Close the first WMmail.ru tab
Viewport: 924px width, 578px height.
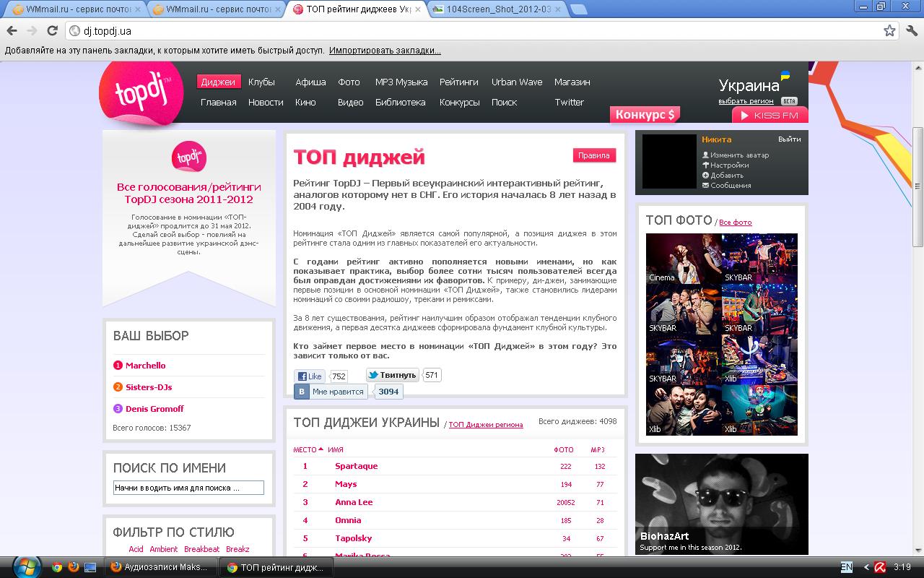[x=137, y=9]
